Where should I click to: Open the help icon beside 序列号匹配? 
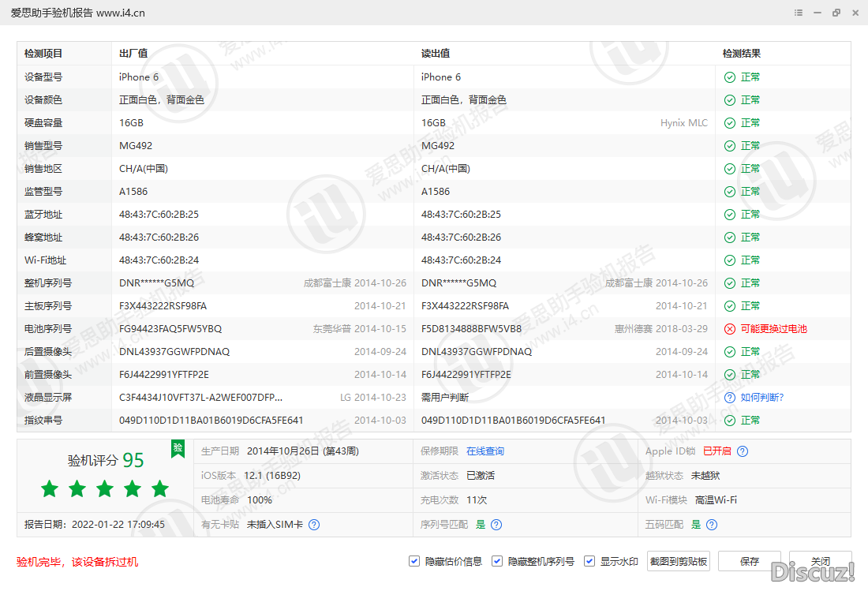496,525
